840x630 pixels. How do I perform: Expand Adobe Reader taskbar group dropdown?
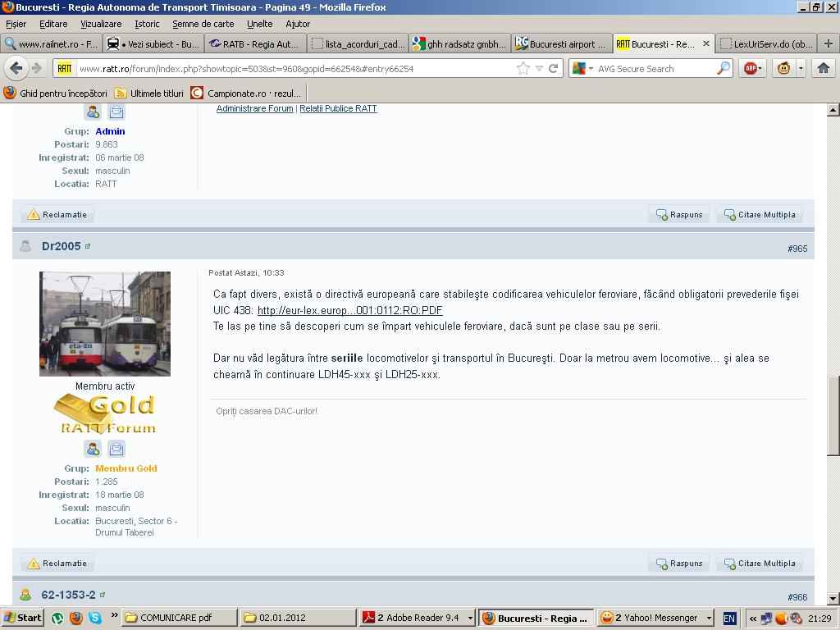[470, 618]
